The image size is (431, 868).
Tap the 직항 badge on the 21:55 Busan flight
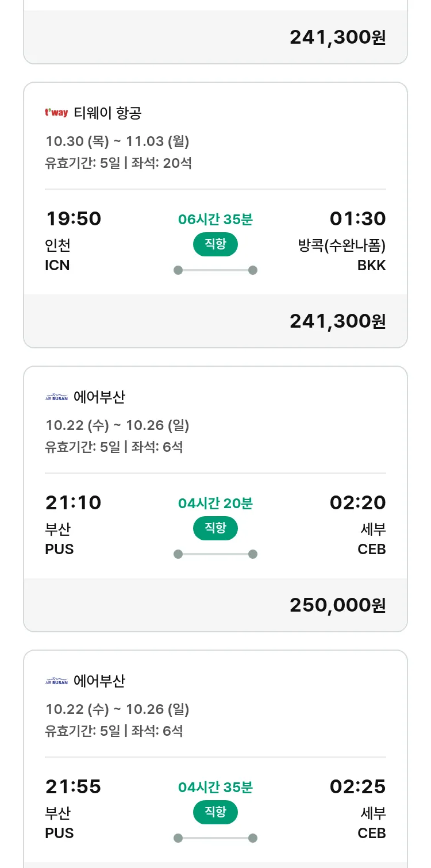coord(215,812)
